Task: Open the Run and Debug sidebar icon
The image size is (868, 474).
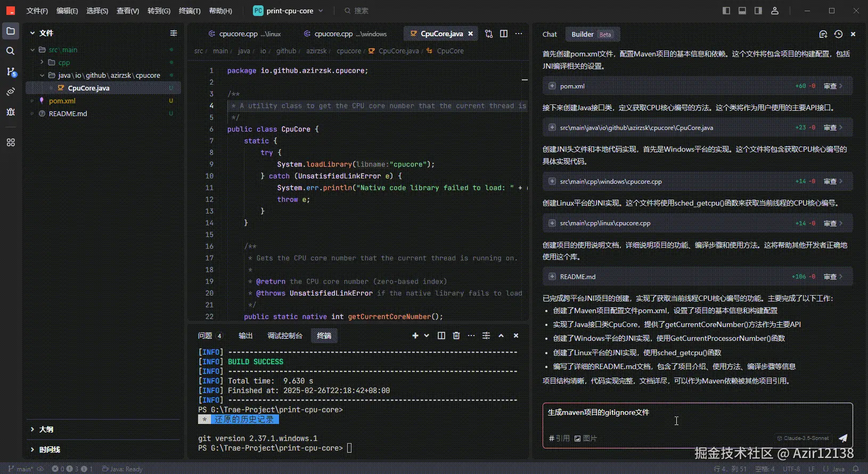Action: [x=11, y=112]
